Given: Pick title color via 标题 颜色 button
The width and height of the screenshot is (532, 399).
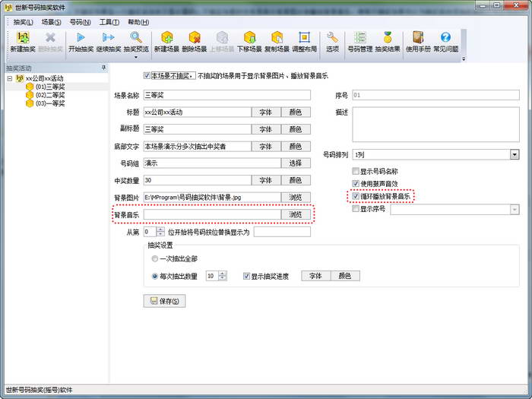Looking at the screenshot, I should tap(295, 112).
